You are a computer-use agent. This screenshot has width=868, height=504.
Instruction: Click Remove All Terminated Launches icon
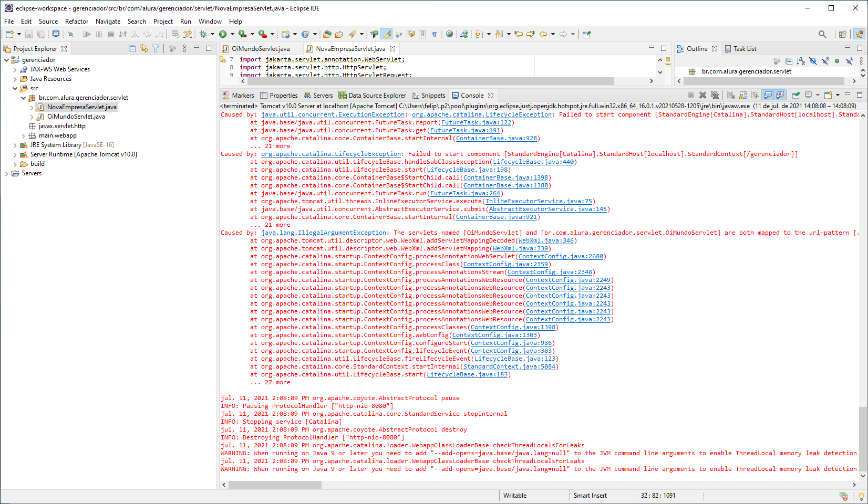[x=715, y=95]
